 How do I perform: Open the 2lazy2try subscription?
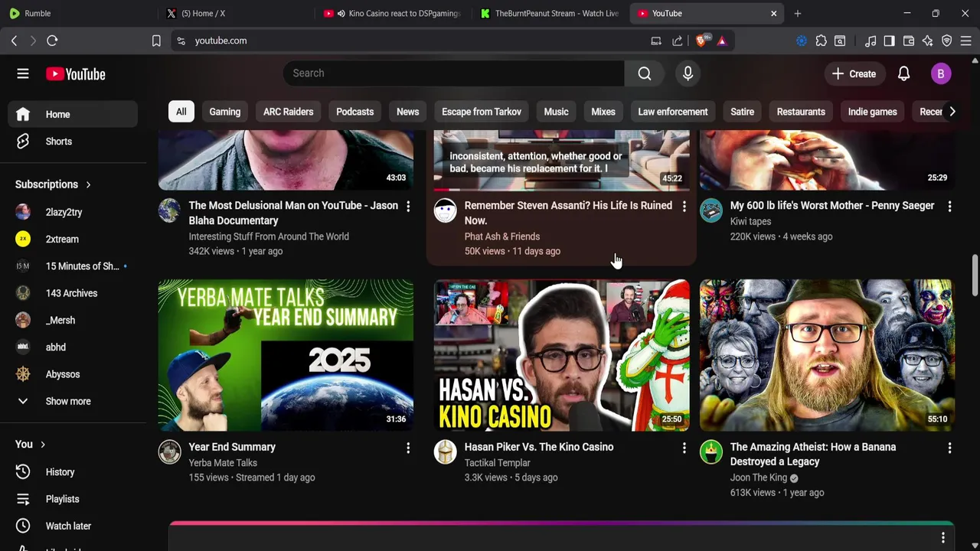pyautogui.click(x=73, y=212)
